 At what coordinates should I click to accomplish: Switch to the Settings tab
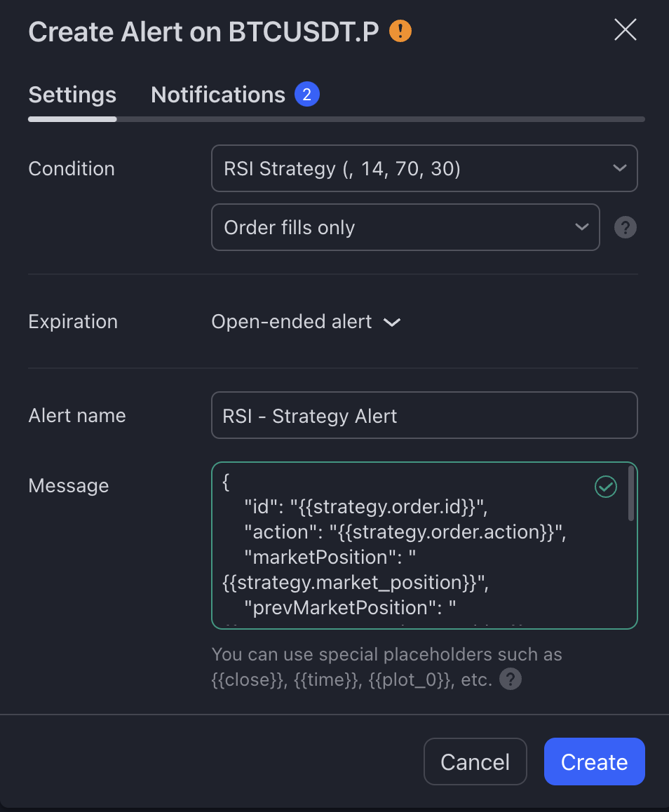[72, 95]
